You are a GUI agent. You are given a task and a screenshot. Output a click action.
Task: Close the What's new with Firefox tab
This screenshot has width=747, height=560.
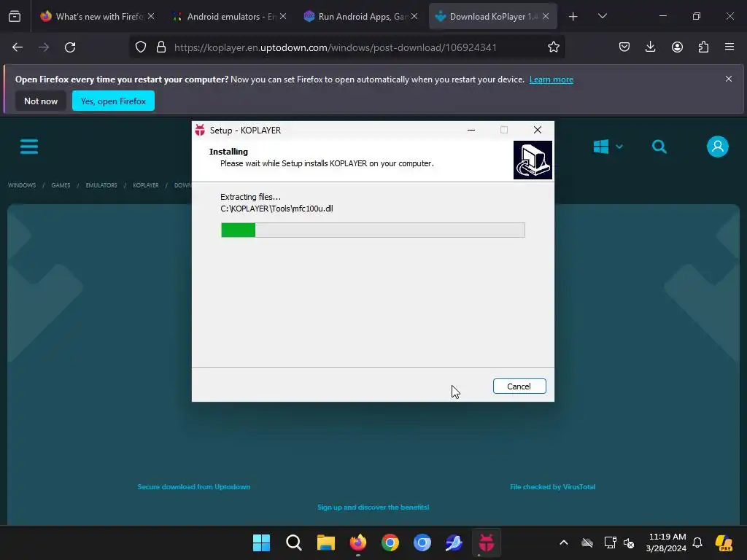coord(151,17)
